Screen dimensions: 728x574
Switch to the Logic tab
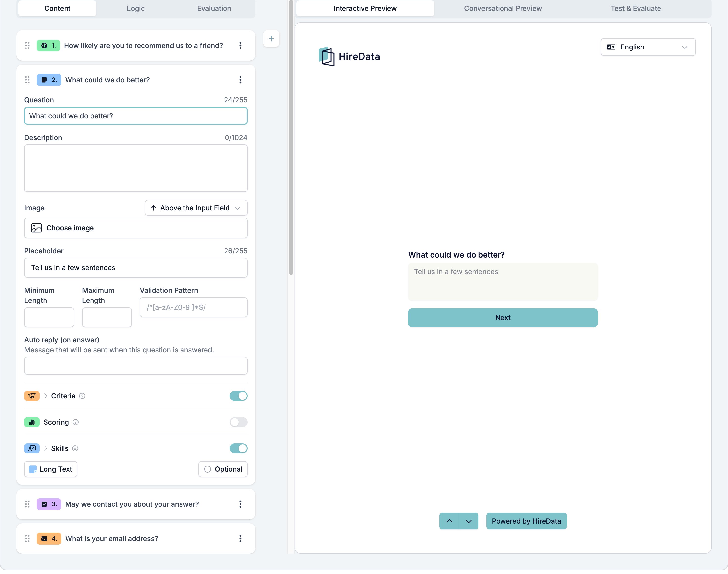click(x=136, y=8)
